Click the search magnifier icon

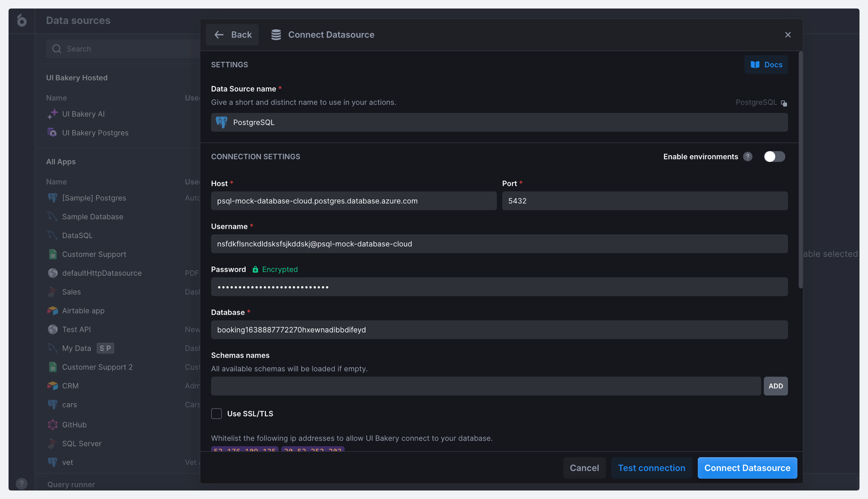tap(57, 49)
